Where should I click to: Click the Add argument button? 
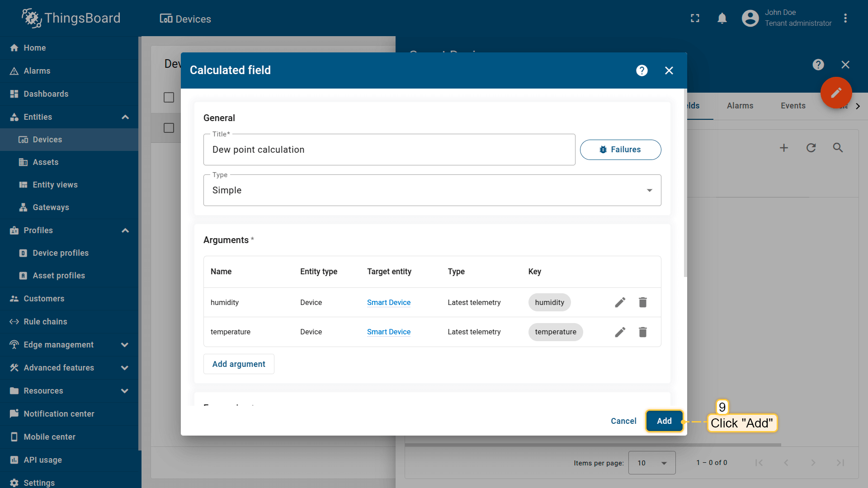pyautogui.click(x=239, y=364)
